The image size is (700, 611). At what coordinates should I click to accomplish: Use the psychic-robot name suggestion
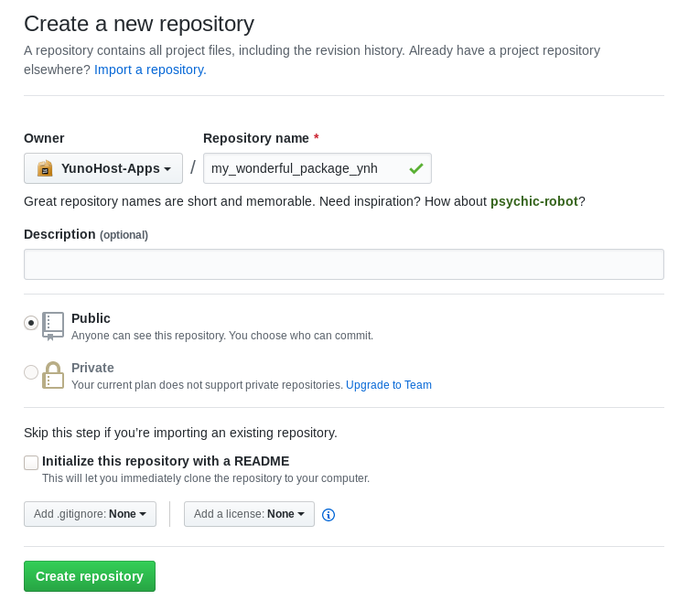coord(534,201)
